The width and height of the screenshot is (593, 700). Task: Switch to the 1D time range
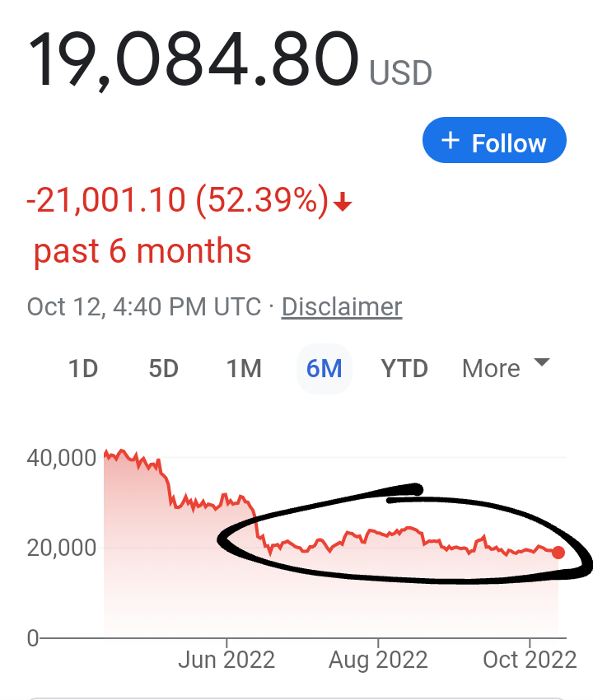[x=83, y=368]
